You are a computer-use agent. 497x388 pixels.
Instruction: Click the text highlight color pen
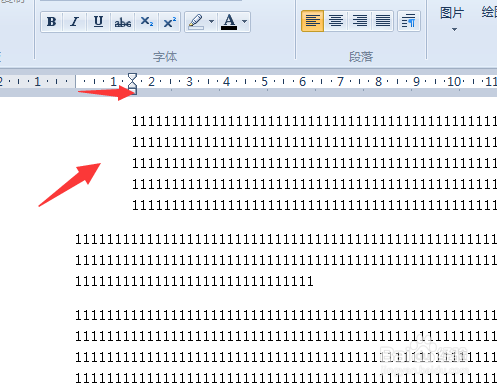[196, 22]
